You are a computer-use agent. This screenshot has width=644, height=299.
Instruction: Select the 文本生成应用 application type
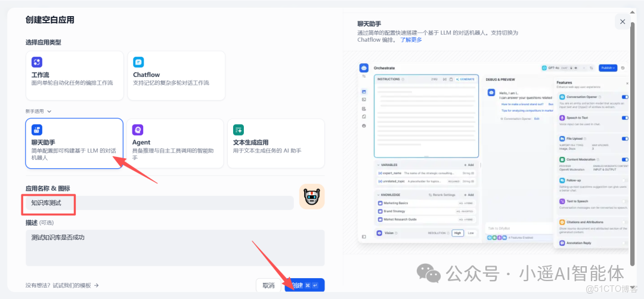point(276,144)
